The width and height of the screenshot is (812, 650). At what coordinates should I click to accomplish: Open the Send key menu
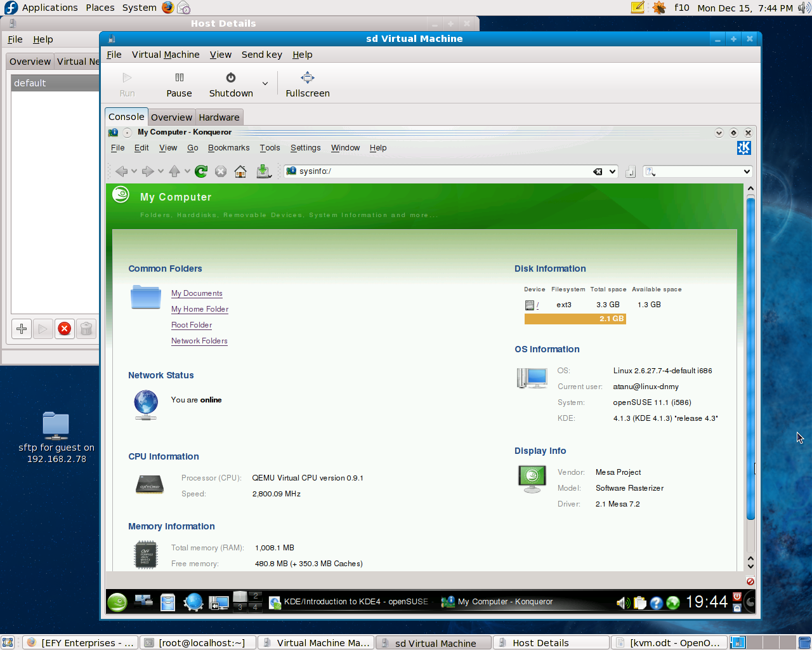point(261,55)
